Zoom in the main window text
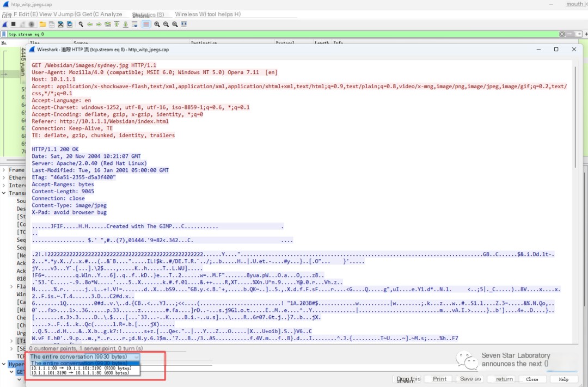Image resolution: width=588 pixels, height=387 pixels. pyautogui.click(x=157, y=24)
